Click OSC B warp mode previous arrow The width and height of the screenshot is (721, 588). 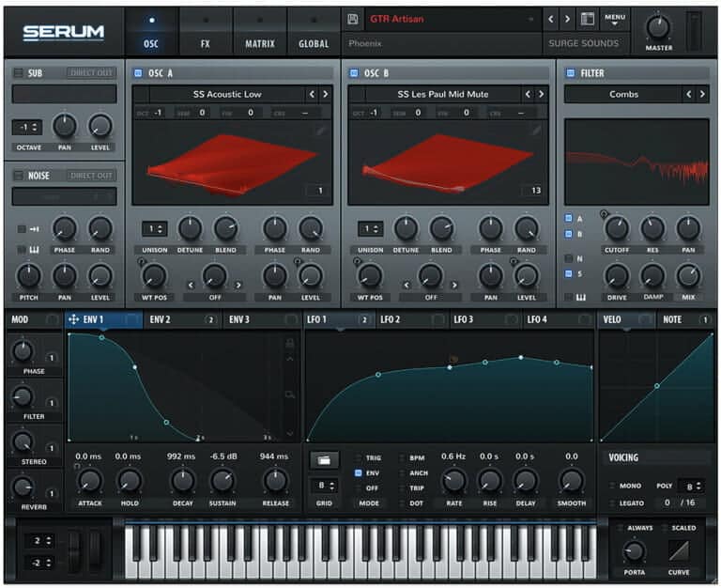pyautogui.click(x=407, y=286)
